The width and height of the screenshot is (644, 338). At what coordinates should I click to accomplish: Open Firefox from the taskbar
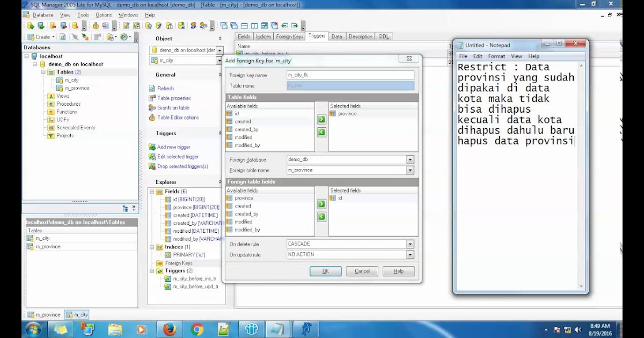[170, 329]
